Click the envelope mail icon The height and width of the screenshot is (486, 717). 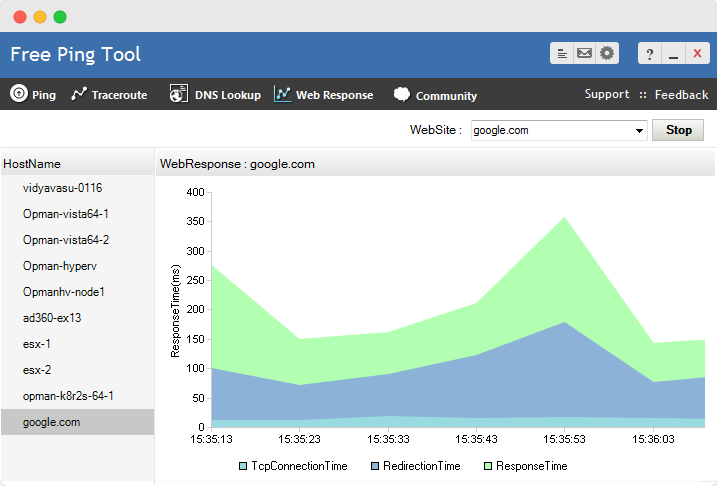584,54
